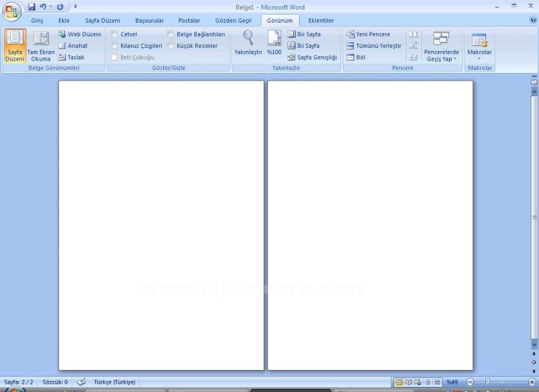The width and height of the screenshot is (539, 392).
Task: Click inside the second blank page
Action: click(x=370, y=225)
